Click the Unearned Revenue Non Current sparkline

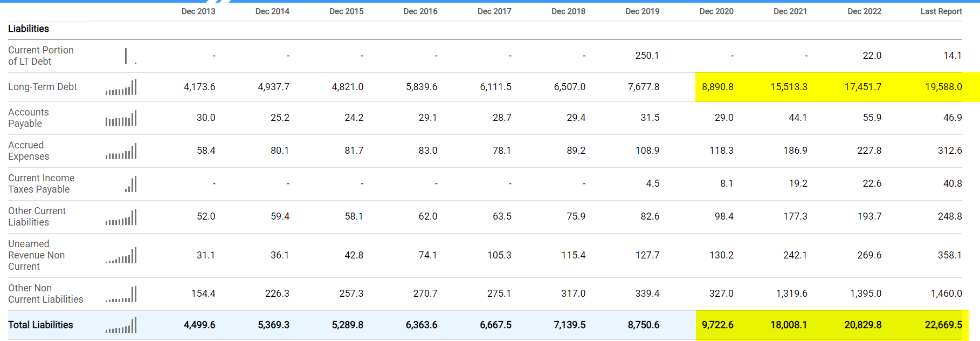(121, 255)
